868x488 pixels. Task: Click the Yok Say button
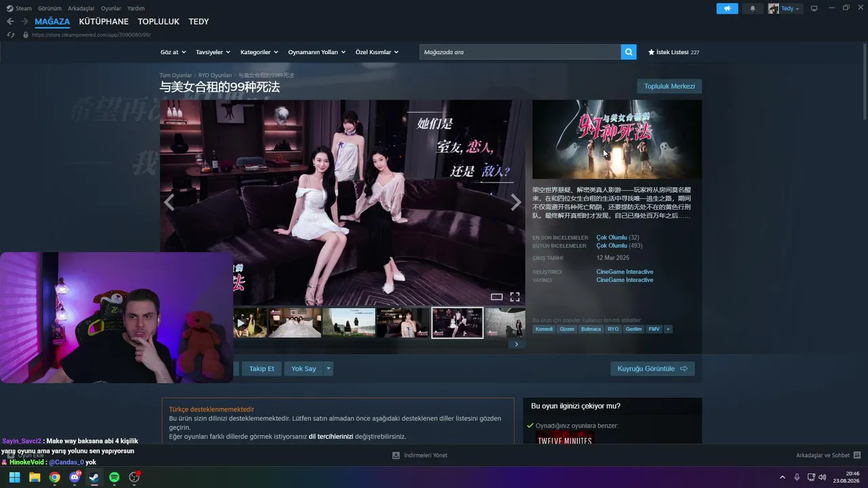pos(304,369)
